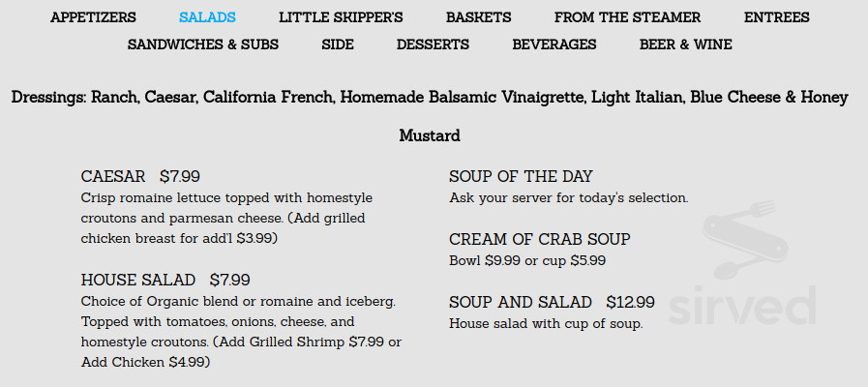868x387 pixels.
Task: Click the Soup of the Day heading
Action: coord(521,176)
